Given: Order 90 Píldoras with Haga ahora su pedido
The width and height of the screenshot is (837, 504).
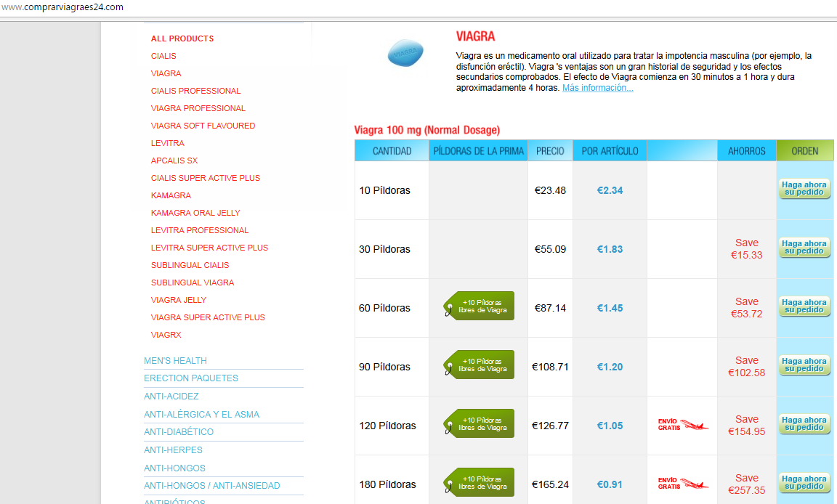Looking at the screenshot, I should coord(804,365).
